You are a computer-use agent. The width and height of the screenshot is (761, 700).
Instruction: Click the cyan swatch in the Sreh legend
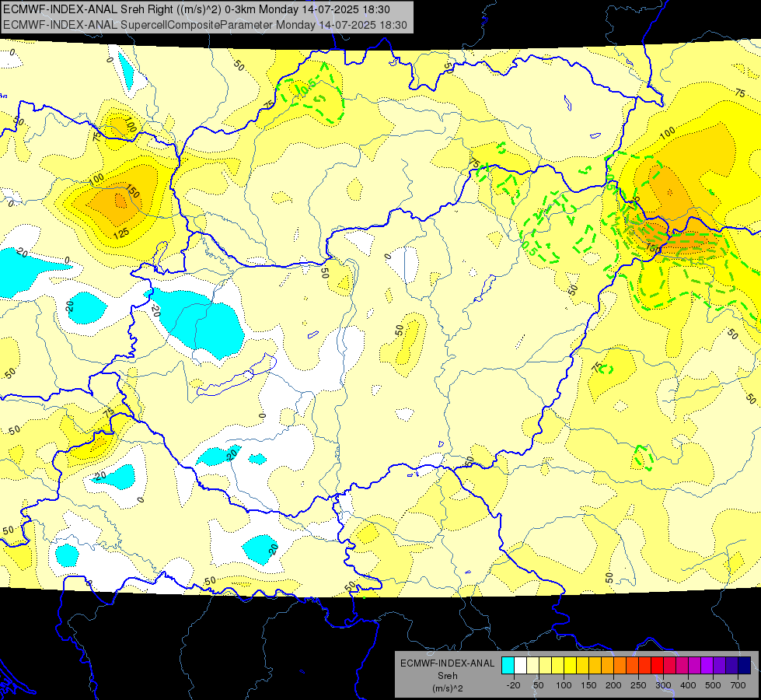[508, 666]
